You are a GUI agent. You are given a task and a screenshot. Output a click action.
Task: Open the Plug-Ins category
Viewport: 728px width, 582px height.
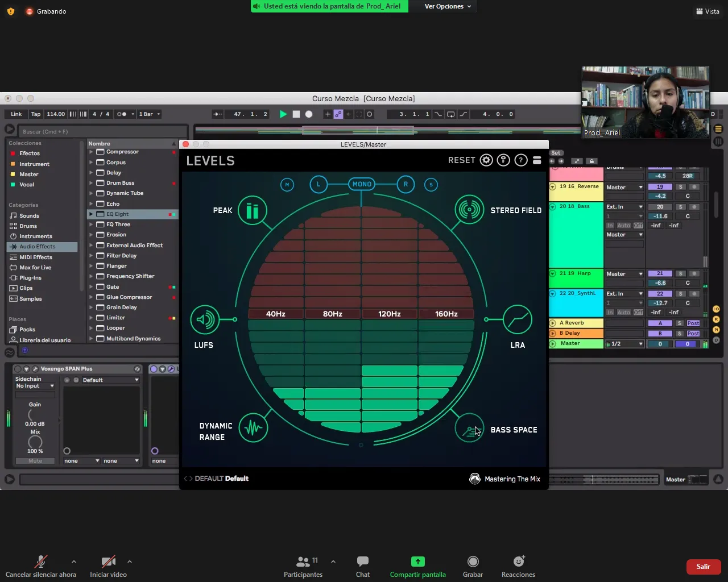(30, 278)
